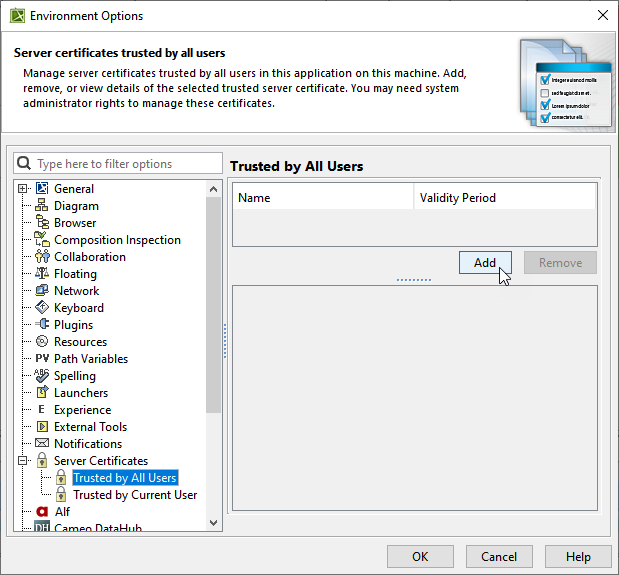Screen dimensions: 619x575
Task: Open Network options
Action: pos(77,290)
